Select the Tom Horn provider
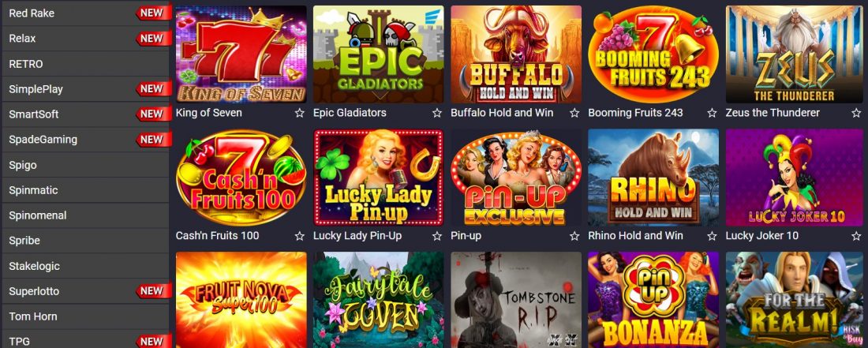868x348 pixels. (x=85, y=316)
